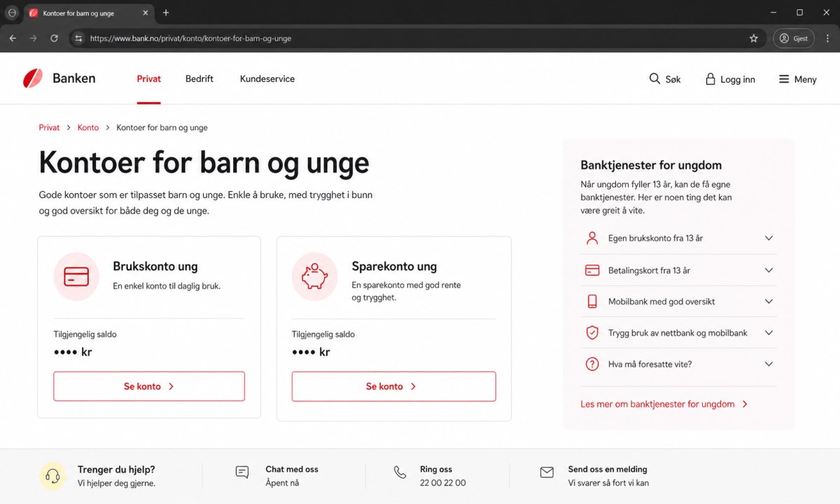840x504 pixels.
Task: Click the Banktjenester for ungdom heading
Action: click(651, 165)
